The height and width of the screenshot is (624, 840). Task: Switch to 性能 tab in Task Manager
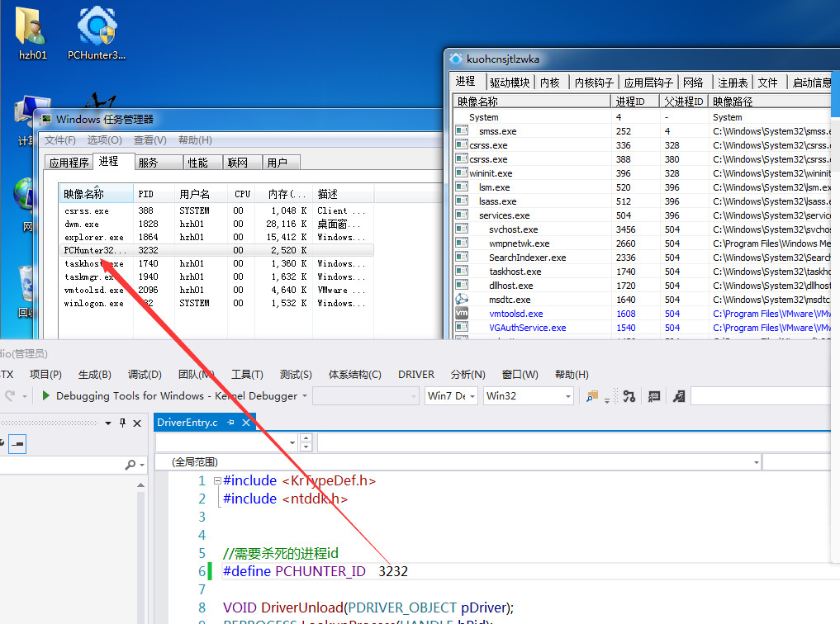(x=203, y=163)
